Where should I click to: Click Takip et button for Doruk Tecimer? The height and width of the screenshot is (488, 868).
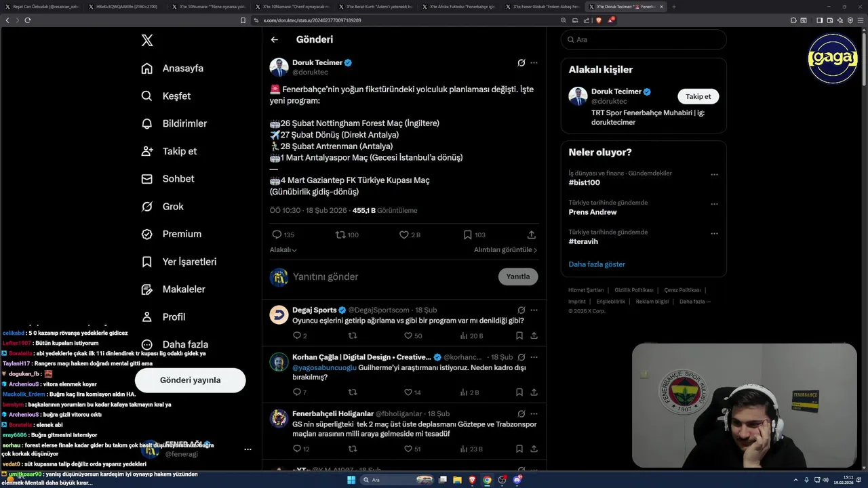[698, 96]
